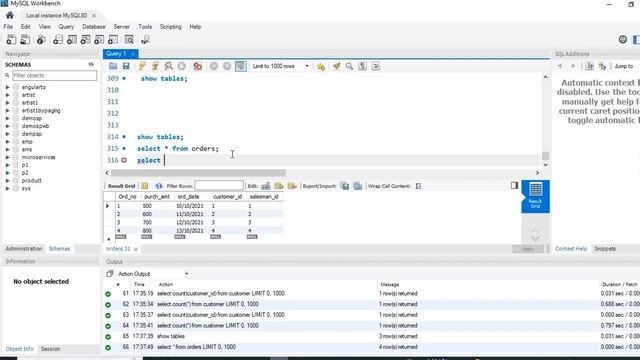Select the Result Grid side button

(535, 196)
